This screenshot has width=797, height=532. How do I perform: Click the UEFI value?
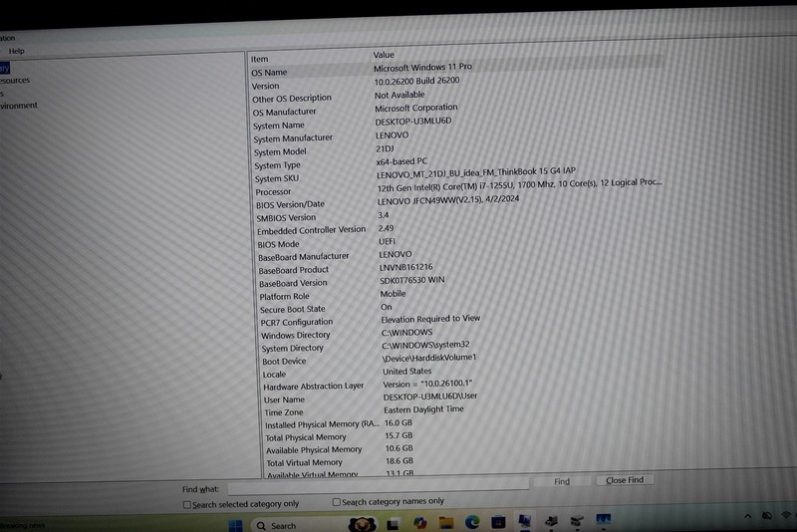[x=387, y=241]
